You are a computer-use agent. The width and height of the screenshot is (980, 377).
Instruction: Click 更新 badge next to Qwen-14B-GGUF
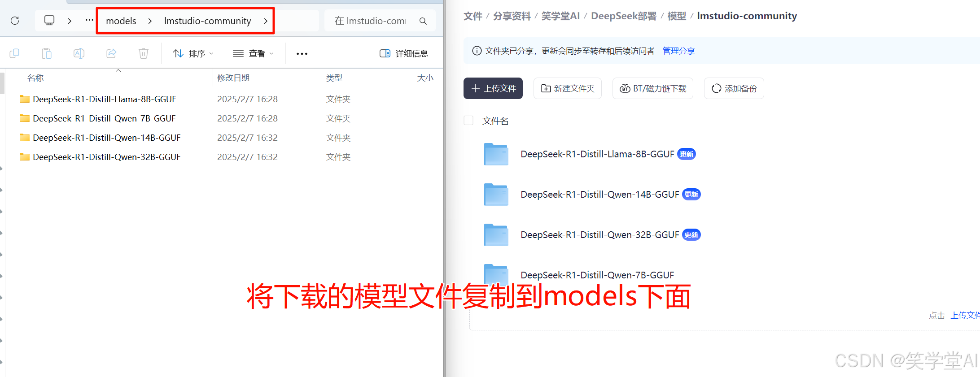pos(691,195)
